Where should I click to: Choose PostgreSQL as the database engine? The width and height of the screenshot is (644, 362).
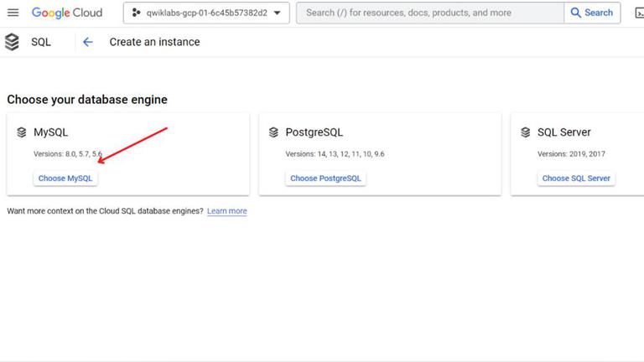click(325, 178)
